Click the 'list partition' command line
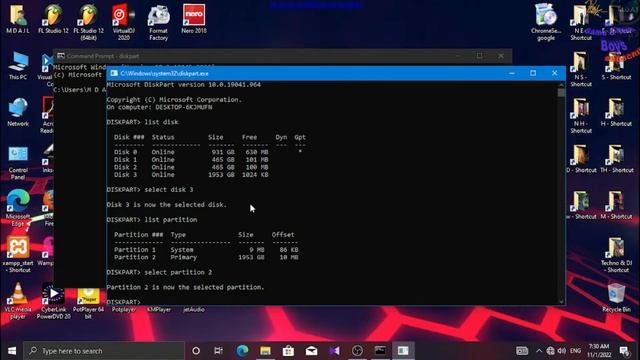 152,220
